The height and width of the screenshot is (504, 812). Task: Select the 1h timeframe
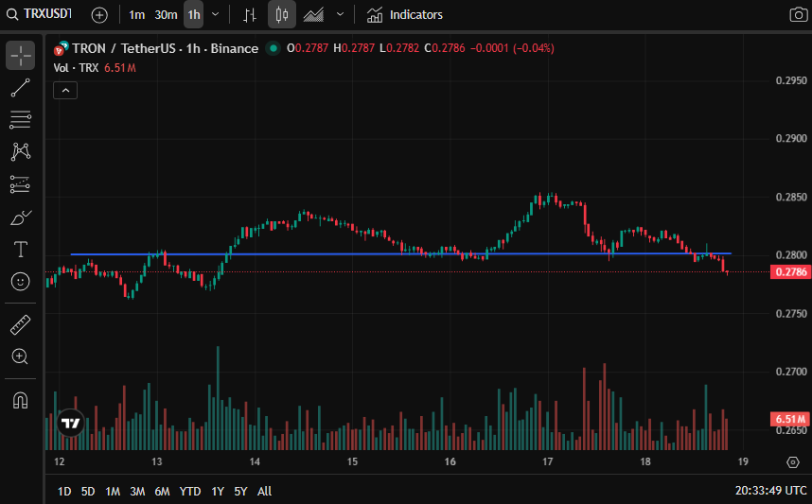coord(194,14)
